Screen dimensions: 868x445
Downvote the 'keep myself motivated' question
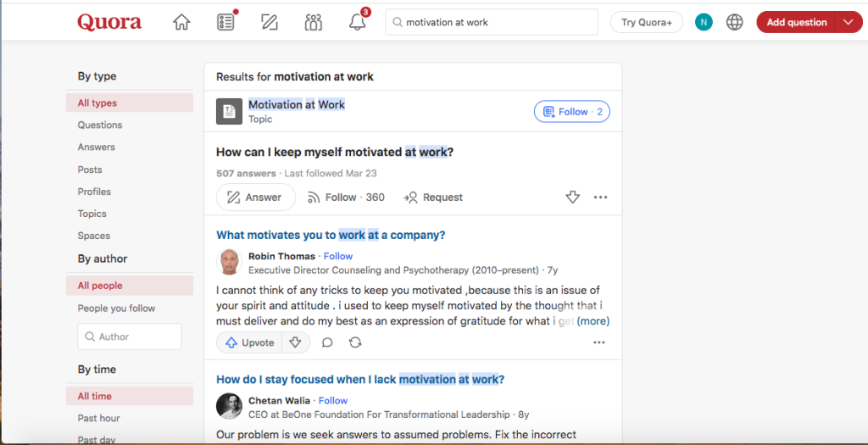tap(572, 197)
